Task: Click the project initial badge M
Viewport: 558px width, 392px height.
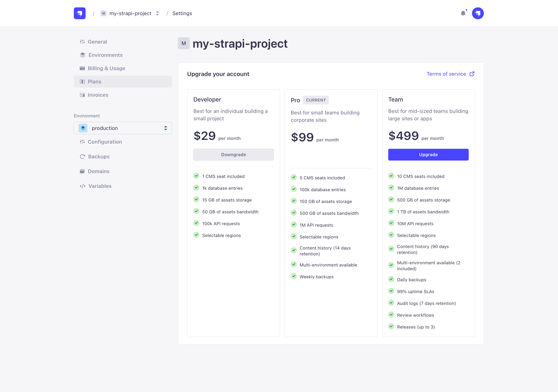Action: [183, 43]
